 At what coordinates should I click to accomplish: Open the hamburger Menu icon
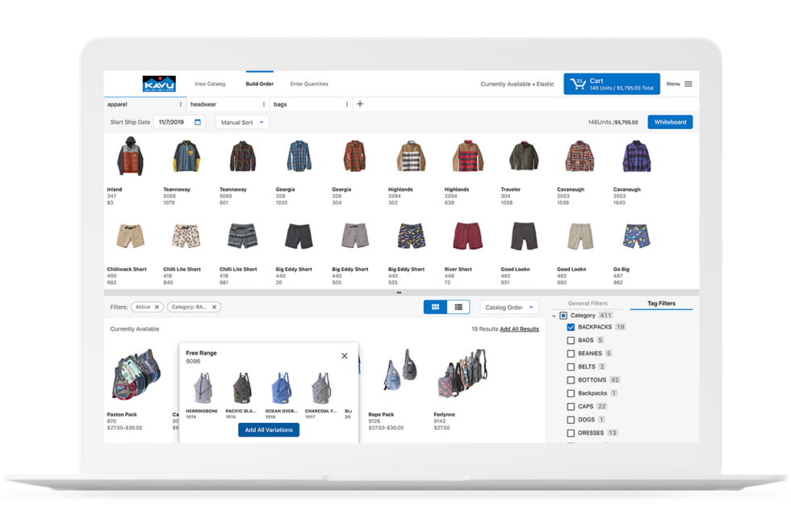point(688,83)
